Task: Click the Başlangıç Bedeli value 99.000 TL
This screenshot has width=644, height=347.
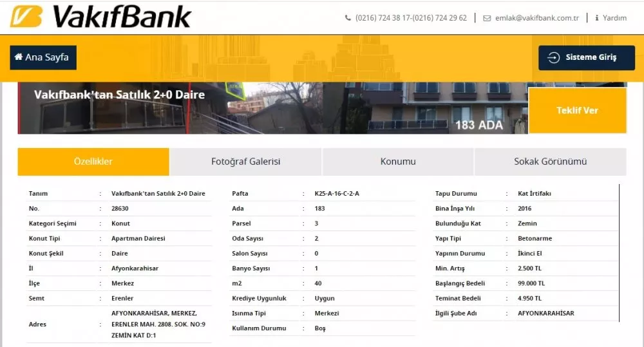Action: tap(531, 283)
